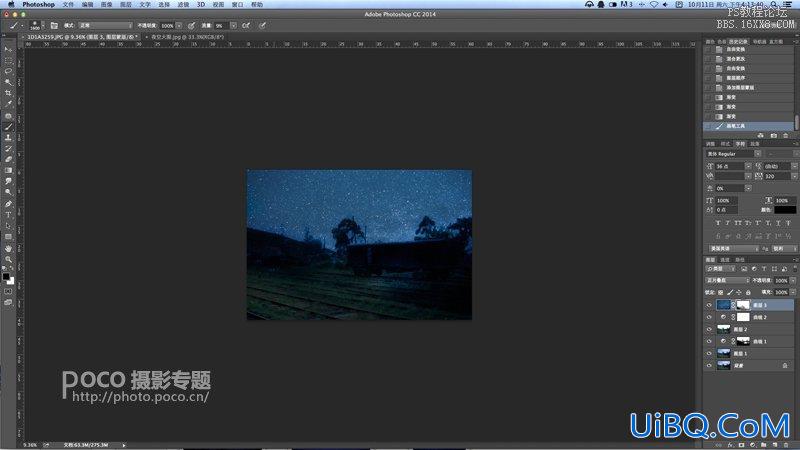Open the font size dropdown 36 点
Image resolution: width=800 pixels, height=450 pixels.
[x=748, y=166]
